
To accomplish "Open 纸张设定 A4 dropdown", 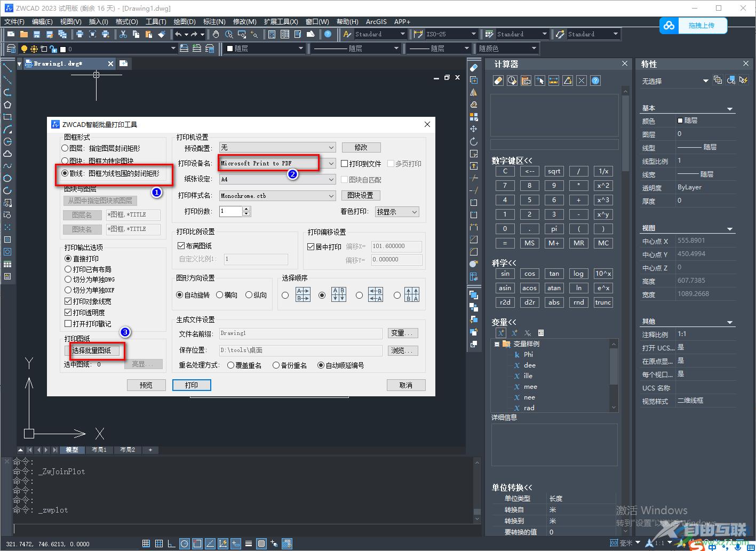I will pos(277,179).
